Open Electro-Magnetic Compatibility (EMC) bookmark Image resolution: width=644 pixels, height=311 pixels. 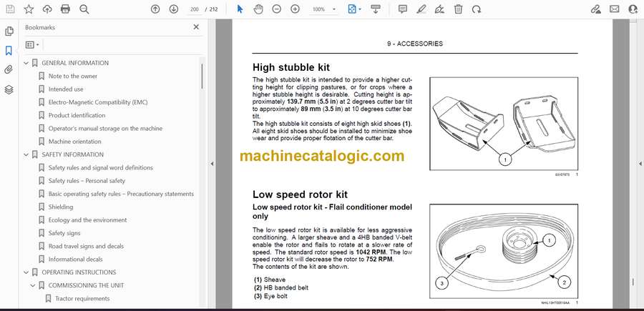pos(98,102)
